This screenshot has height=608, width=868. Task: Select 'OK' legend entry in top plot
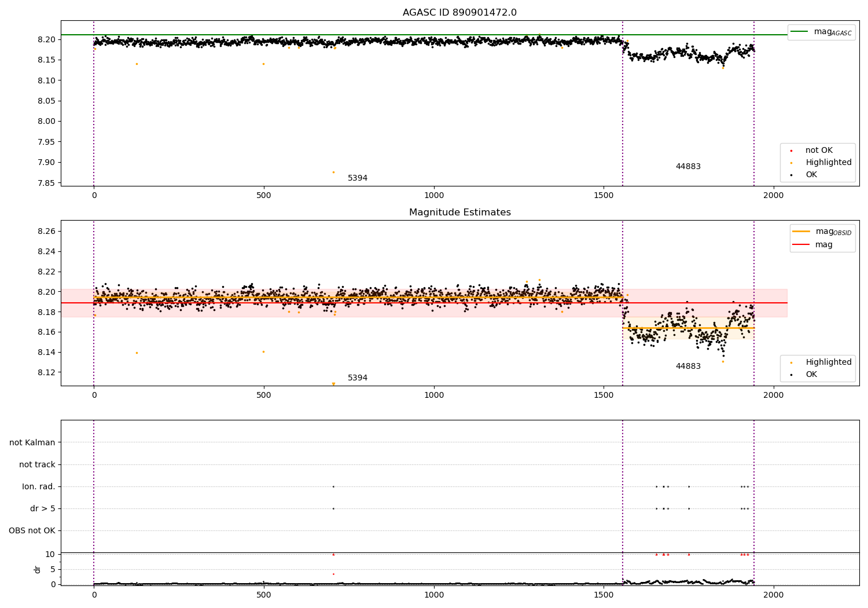point(811,175)
